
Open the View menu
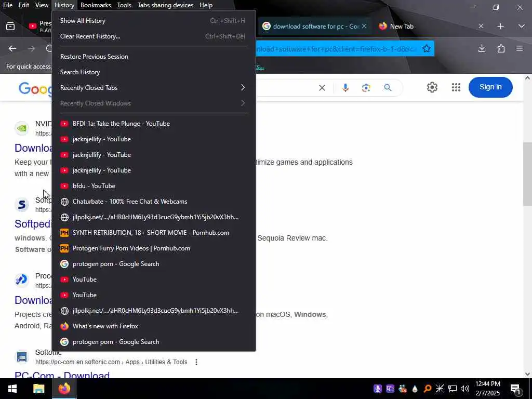coord(42,5)
